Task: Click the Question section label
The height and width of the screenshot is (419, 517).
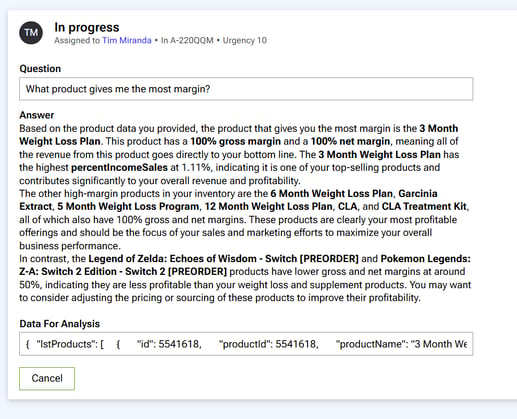Action: pyautogui.click(x=40, y=68)
